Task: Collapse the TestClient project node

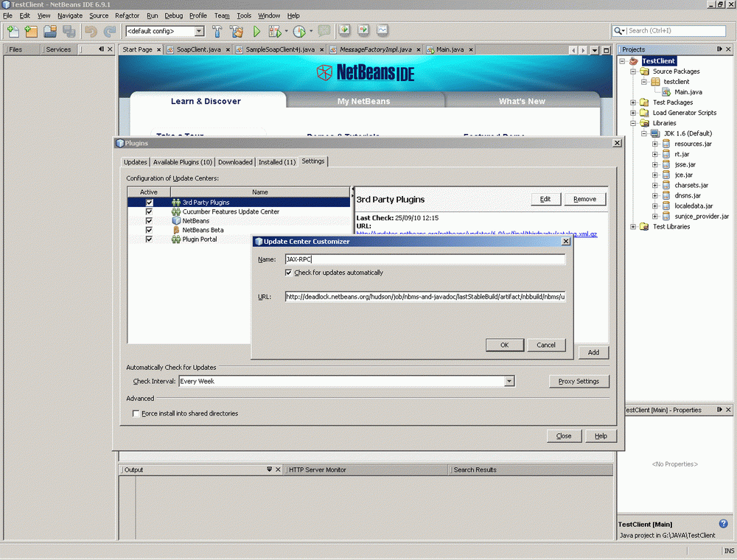Action: (622, 61)
